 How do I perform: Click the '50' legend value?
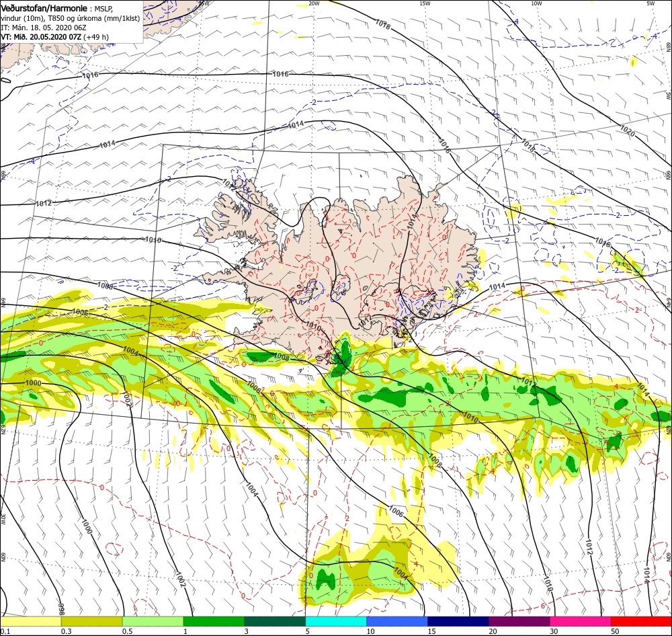(x=616, y=631)
